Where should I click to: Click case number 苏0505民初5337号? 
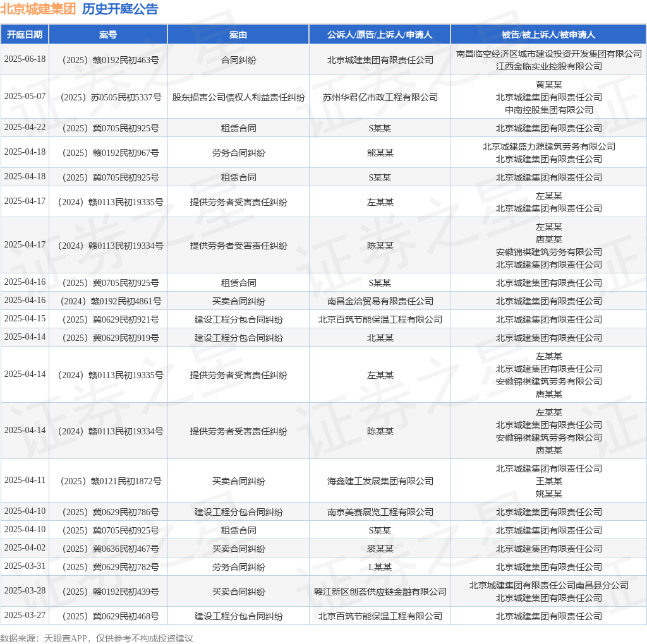click(x=108, y=97)
